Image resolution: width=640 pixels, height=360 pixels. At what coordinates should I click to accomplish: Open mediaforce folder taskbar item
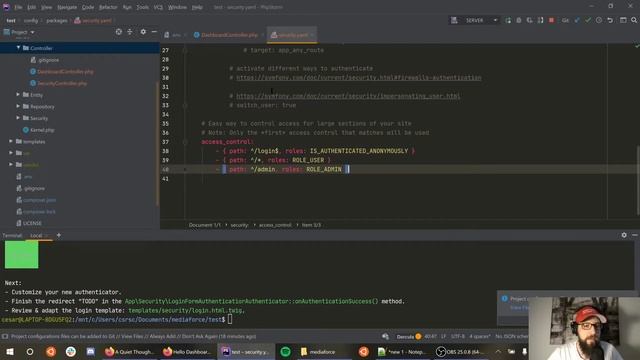point(318,351)
